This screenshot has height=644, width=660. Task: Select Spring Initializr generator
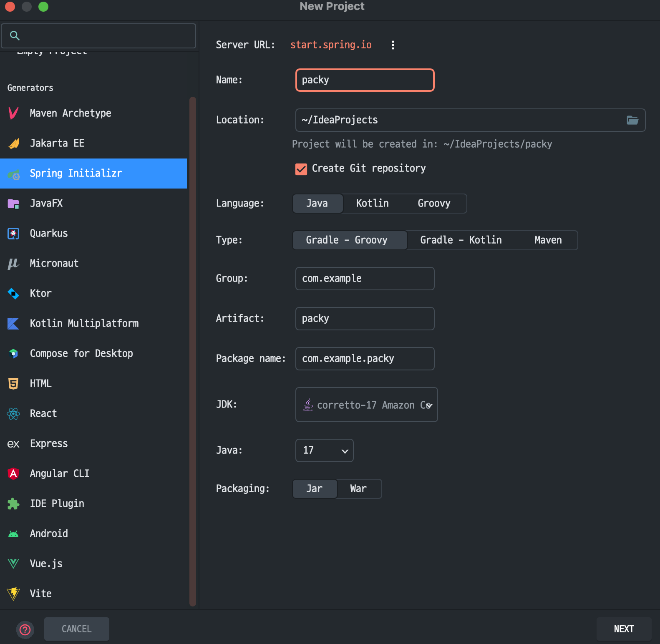pyautogui.click(x=93, y=174)
